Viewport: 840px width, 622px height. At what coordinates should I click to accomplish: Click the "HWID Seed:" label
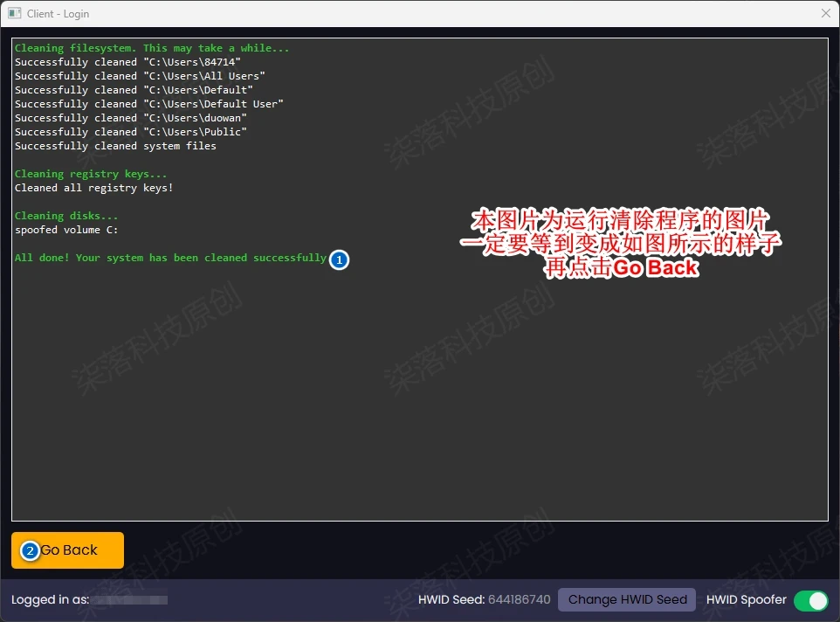451,599
